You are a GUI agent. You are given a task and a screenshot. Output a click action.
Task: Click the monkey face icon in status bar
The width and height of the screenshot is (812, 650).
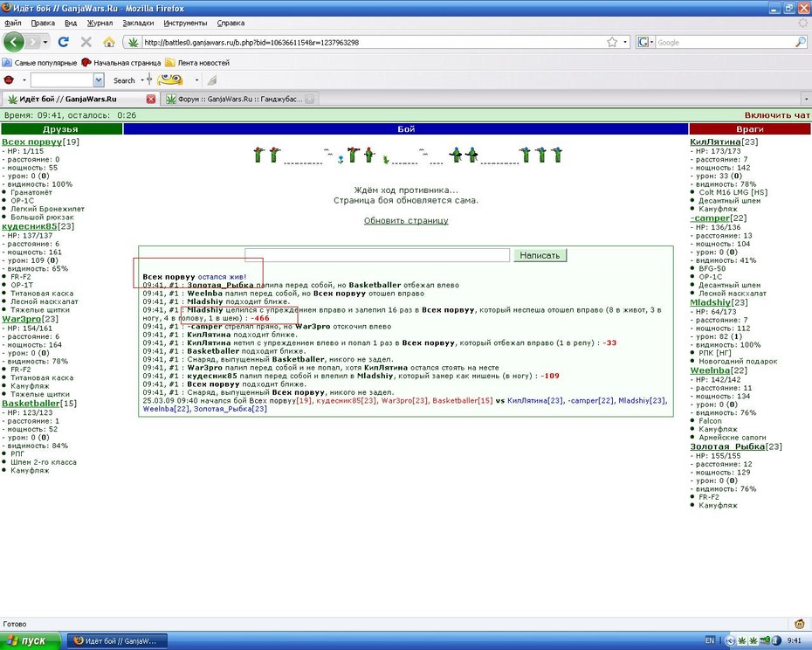(x=800, y=624)
